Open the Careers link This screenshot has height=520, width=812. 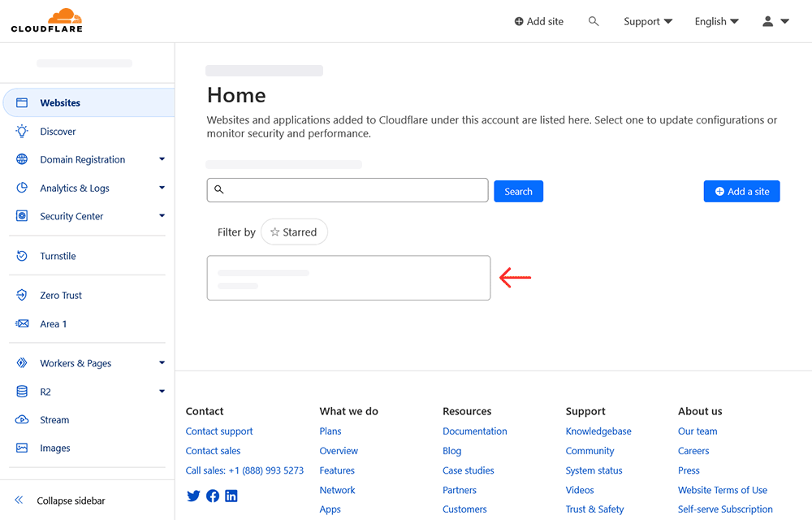(x=693, y=451)
